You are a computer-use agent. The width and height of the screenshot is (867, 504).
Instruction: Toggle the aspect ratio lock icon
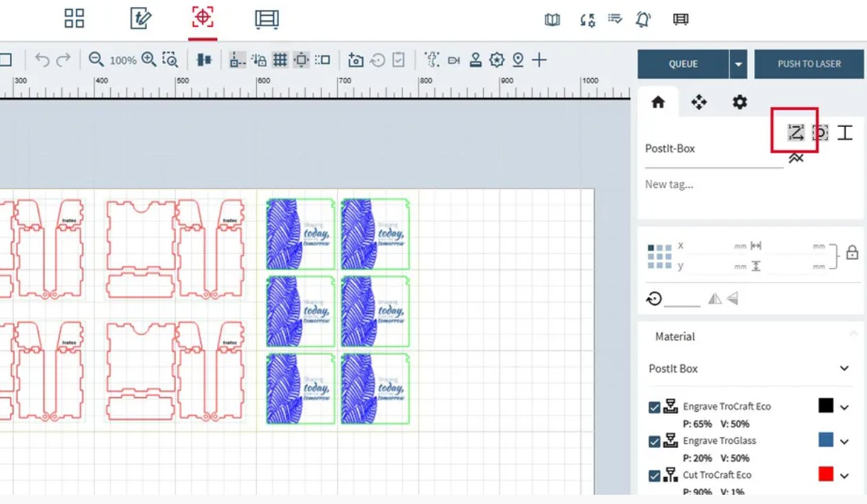coord(852,253)
